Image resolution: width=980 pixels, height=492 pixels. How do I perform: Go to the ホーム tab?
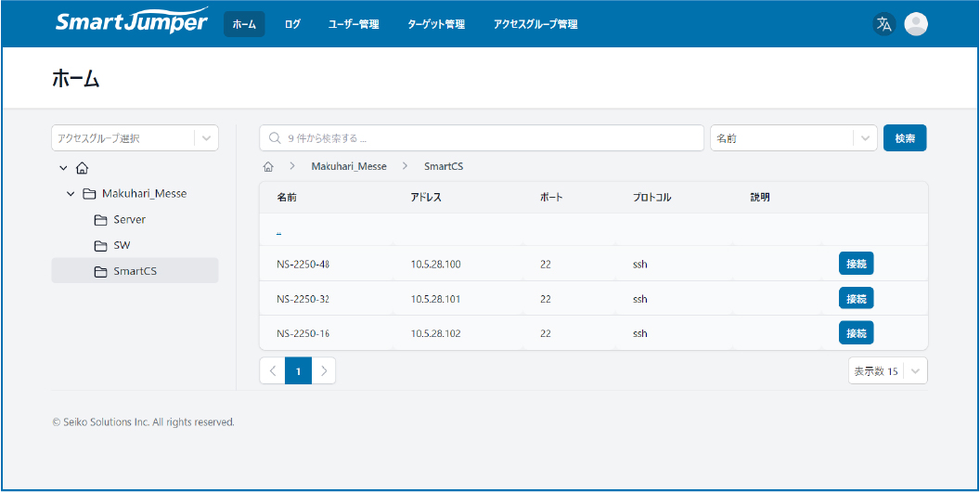pos(244,24)
